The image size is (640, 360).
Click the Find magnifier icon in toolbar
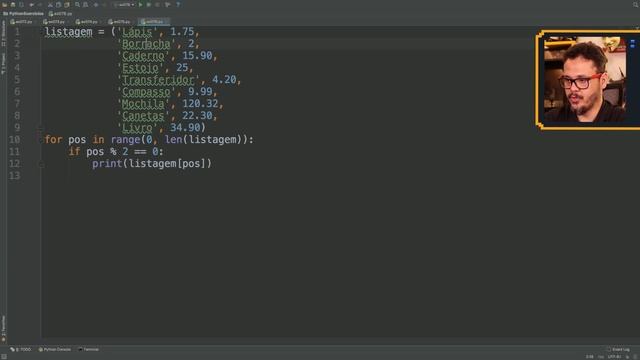coord(77,5)
